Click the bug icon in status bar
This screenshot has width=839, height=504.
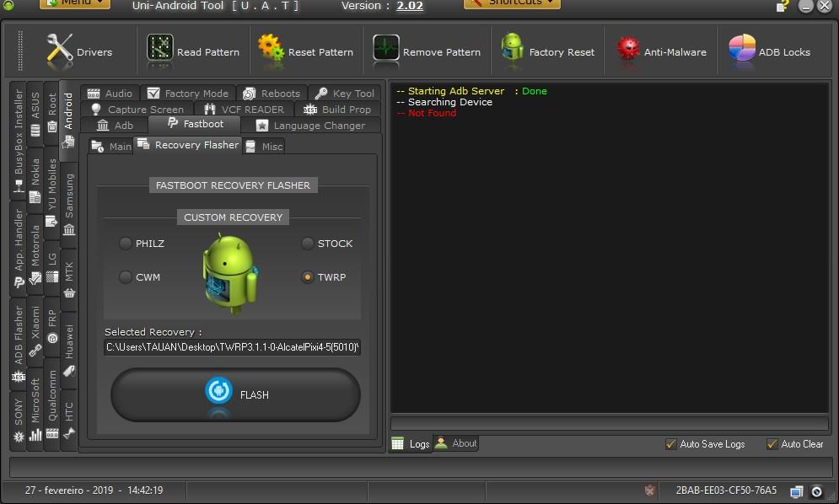[649, 490]
